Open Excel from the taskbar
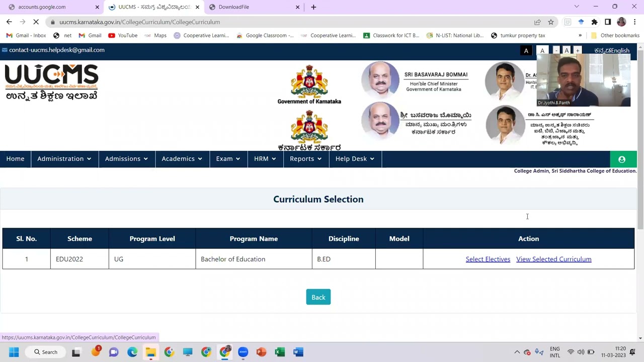The width and height of the screenshot is (644, 362). (280, 352)
